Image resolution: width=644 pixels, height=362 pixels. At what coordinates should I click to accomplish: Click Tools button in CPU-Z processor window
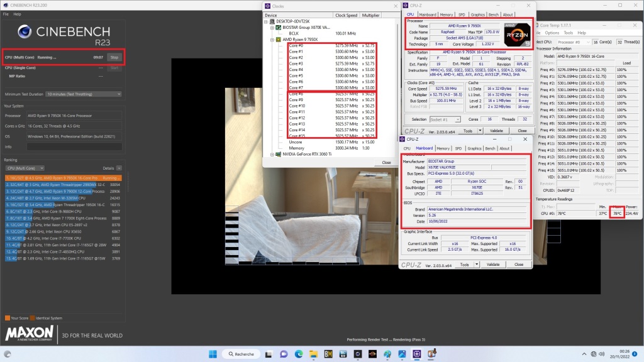468,131
